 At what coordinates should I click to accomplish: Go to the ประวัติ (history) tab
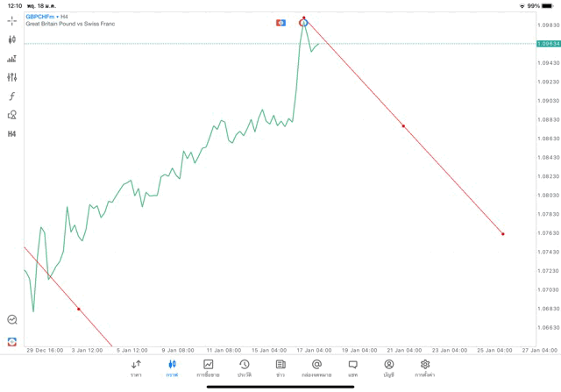pyautogui.click(x=244, y=368)
